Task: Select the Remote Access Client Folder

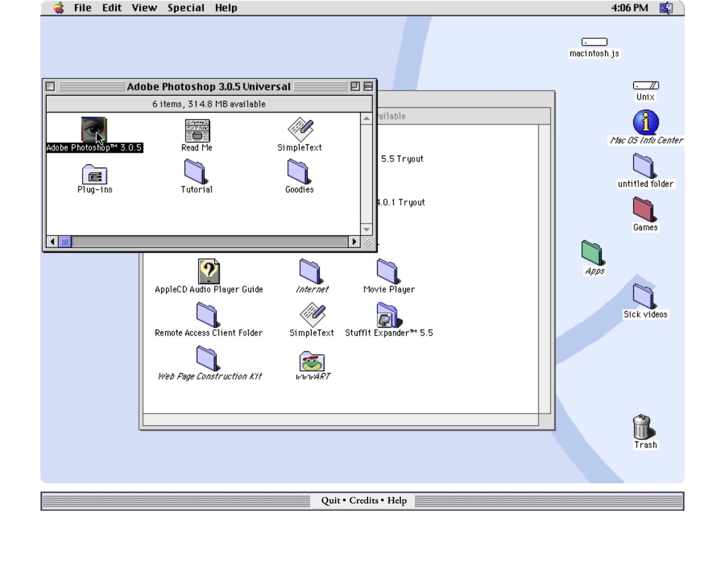Action: click(x=207, y=315)
